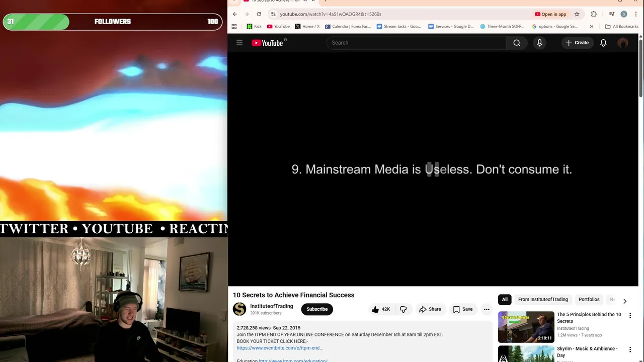Click Open in app button
This screenshot has height=362, width=644.
pos(550,14)
